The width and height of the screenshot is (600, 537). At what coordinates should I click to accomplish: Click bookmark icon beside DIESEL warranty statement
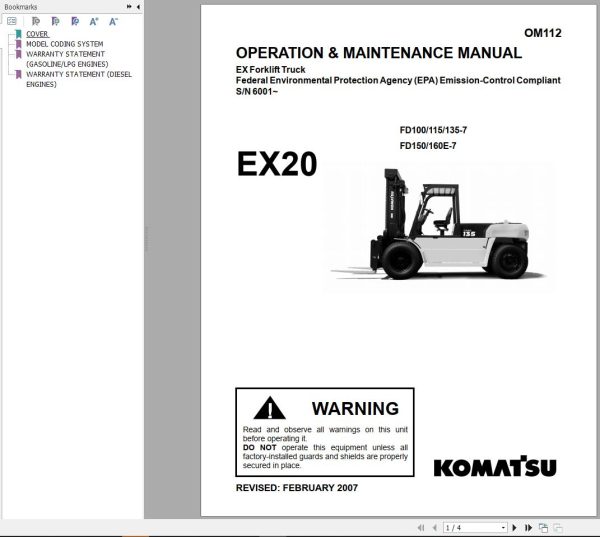18,74
